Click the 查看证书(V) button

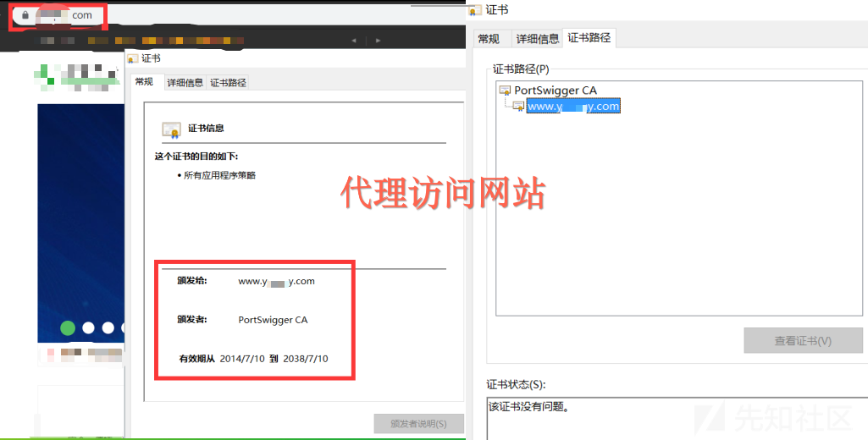803,341
